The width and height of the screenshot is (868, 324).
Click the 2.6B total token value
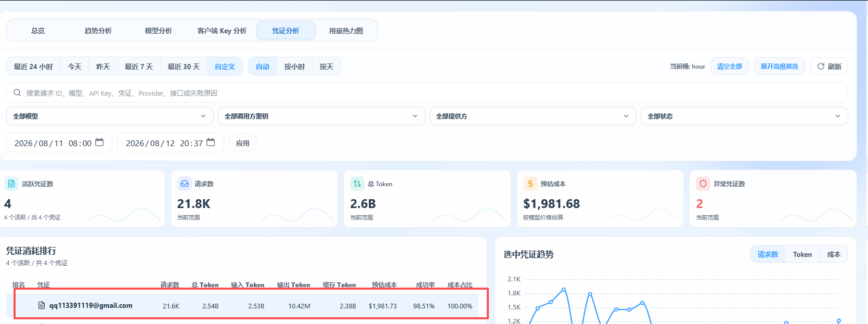[x=363, y=204]
